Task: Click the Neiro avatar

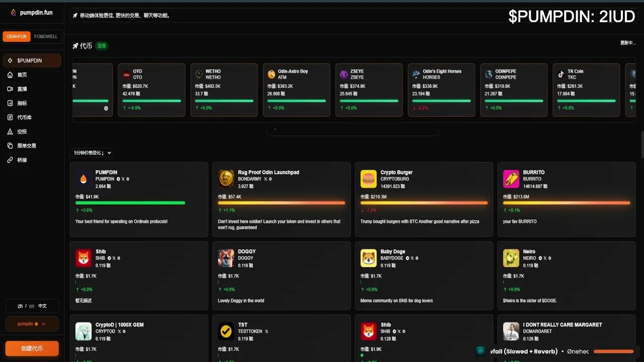Action: coord(511,258)
